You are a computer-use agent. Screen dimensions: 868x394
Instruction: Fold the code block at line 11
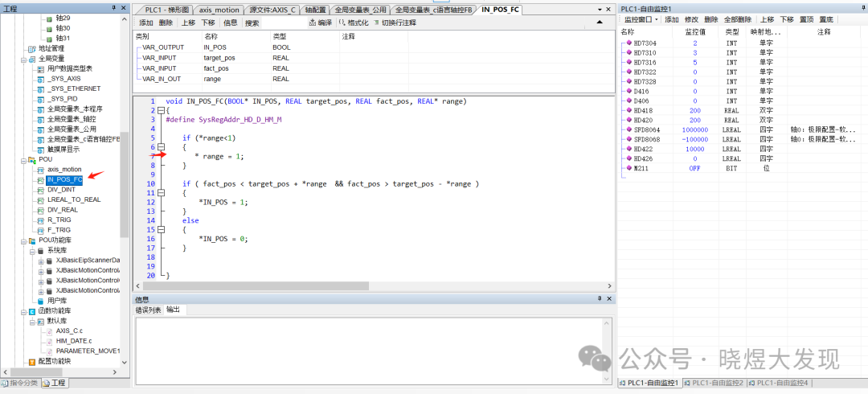pyautogui.click(x=161, y=193)
